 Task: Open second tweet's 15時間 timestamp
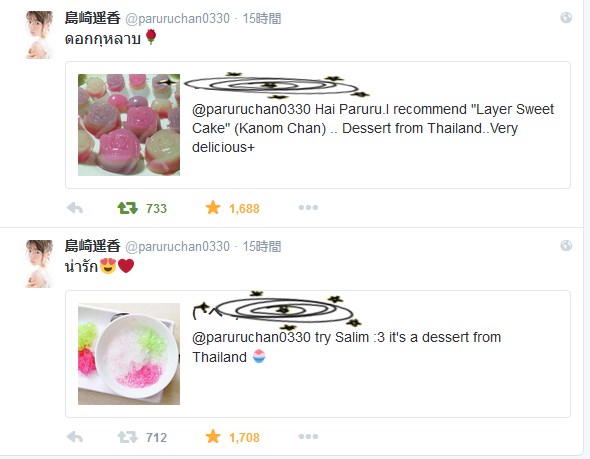(262, 246)
